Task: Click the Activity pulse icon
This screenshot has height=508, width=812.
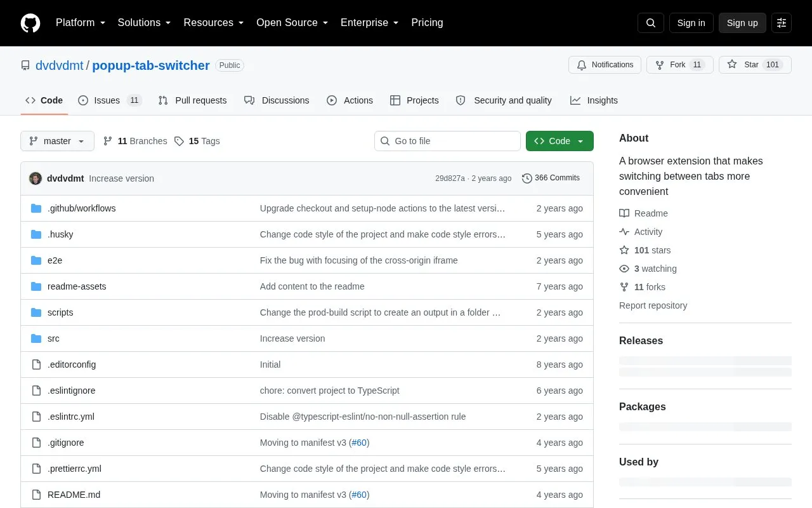Action: click(x=624, y=232)
